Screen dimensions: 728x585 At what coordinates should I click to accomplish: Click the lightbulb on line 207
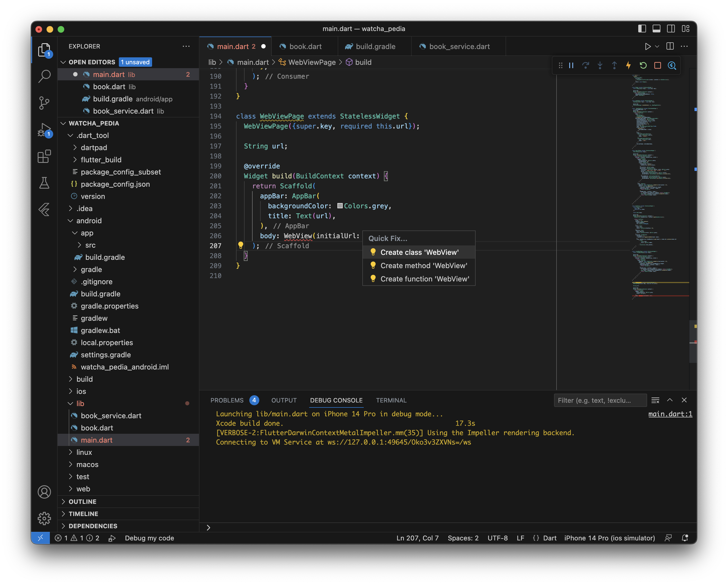tap(240, 245)
